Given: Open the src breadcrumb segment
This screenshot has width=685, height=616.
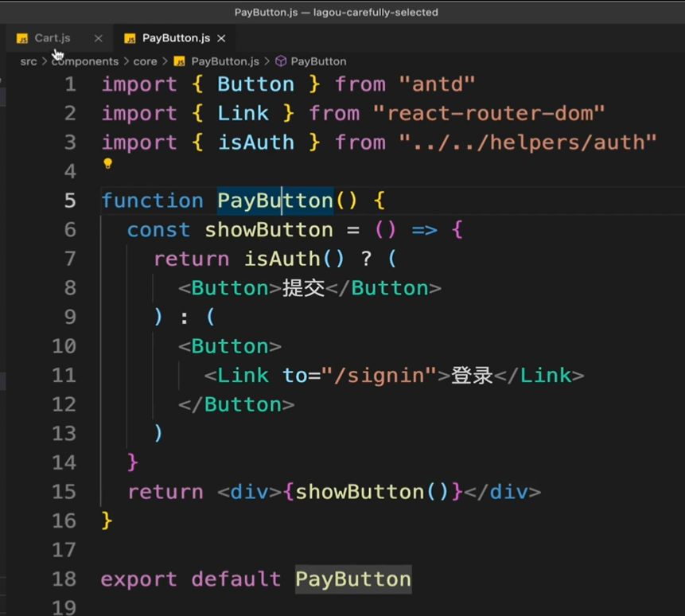Looking at the screenshot, I should click(x=29, y=61).
